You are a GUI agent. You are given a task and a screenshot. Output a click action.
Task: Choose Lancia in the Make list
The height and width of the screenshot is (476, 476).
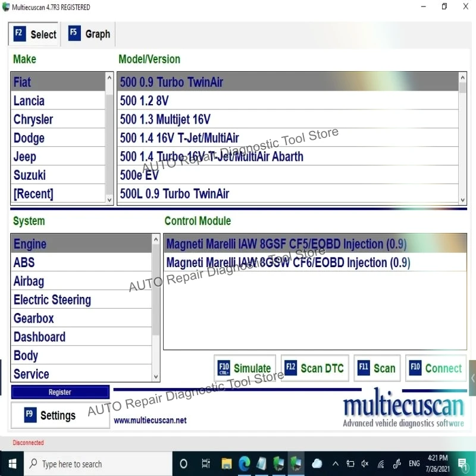58,101
